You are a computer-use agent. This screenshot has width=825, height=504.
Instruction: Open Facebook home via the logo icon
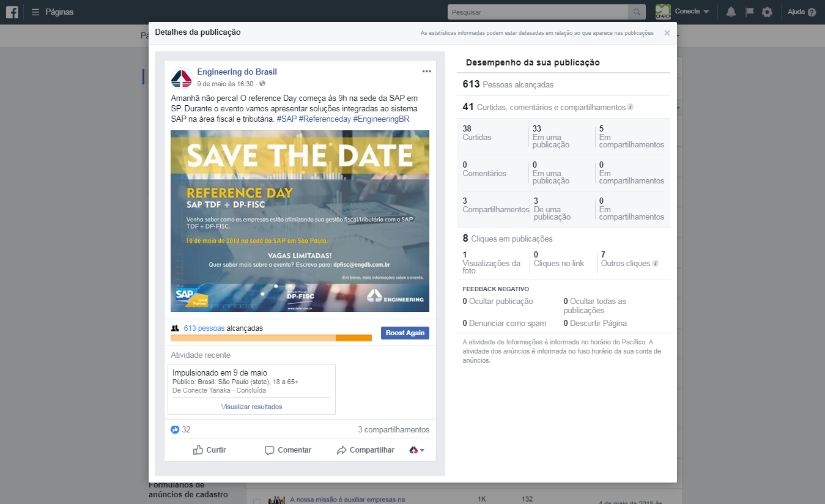[12, 12]
